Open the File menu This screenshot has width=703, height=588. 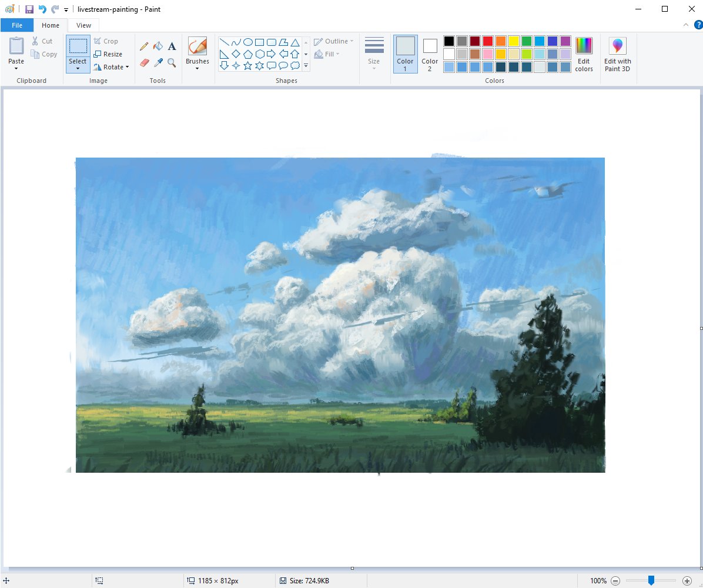[x=17, y=25]
